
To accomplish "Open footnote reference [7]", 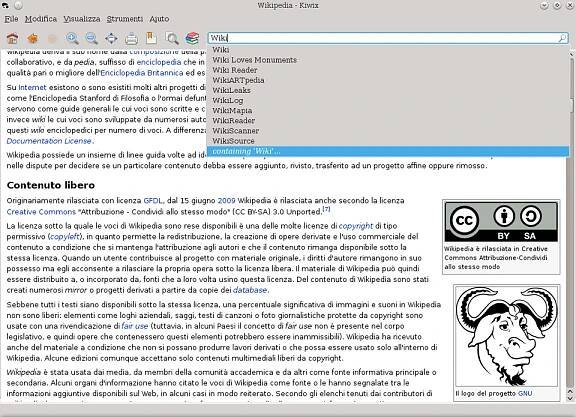I will pos(326,209).
